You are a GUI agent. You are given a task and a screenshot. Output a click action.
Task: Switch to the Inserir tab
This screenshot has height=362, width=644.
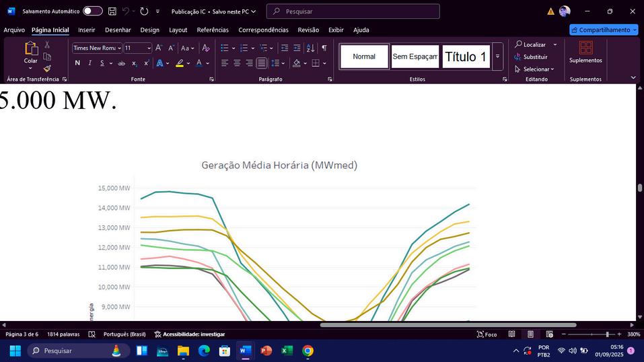click(x=87, y=30)
